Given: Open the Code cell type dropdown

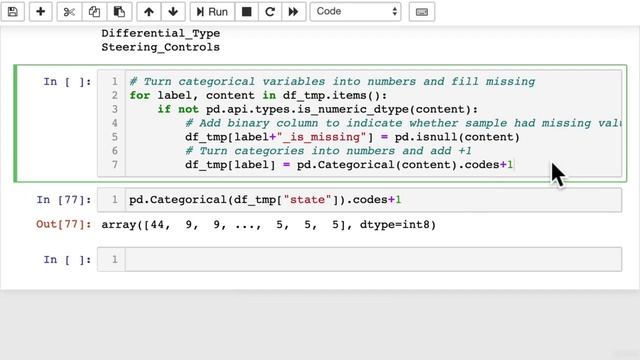Looking at the screenshot, I should click(x=356, y=11).
